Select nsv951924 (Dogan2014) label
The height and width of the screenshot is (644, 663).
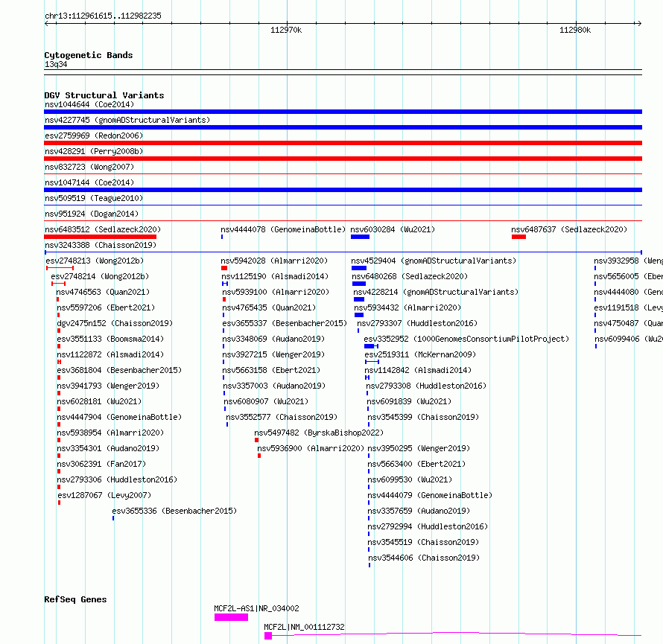pyautogui.click(x=92, y=214)
